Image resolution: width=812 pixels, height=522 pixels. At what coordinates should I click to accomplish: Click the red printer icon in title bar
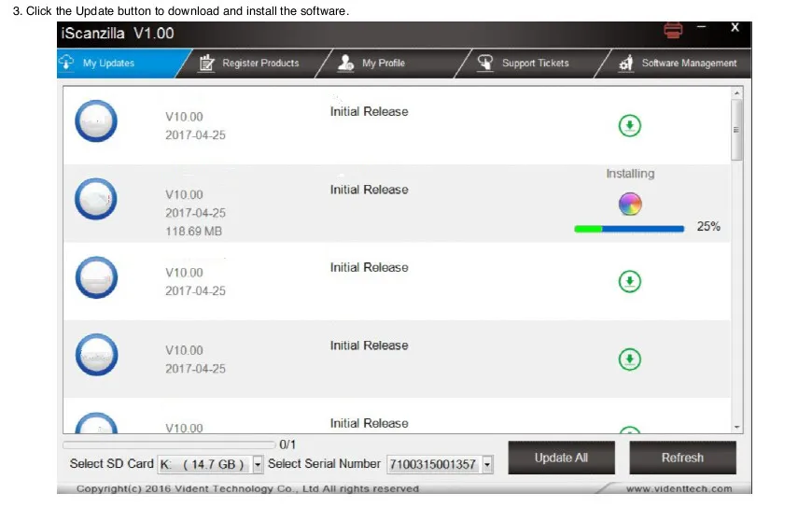[673, 30]
